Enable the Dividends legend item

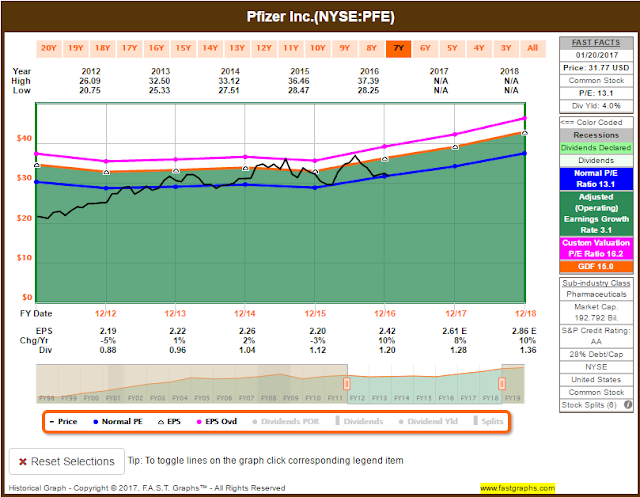pyautogui.click(x=360, y=422)
